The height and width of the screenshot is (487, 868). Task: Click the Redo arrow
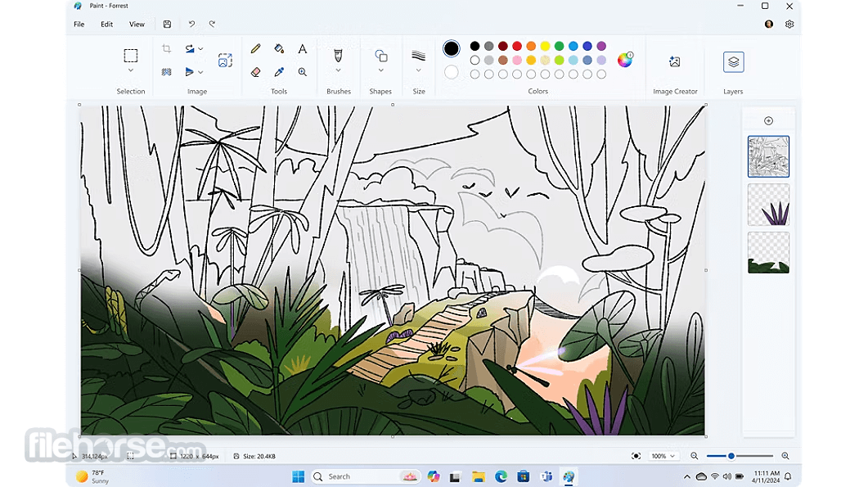pyautogui.click(x=212, y=25)
